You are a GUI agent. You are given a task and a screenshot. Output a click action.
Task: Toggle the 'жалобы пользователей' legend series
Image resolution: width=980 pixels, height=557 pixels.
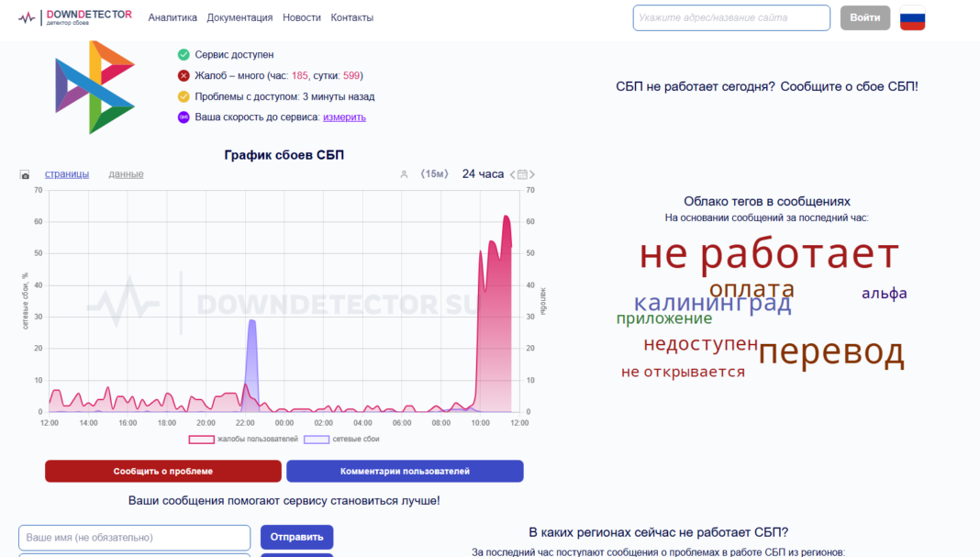click(x=243, y=440)
